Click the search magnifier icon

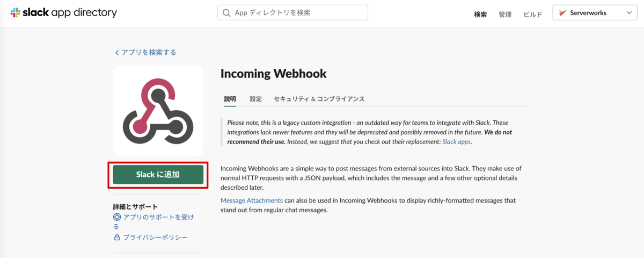(x=227, y=12)
